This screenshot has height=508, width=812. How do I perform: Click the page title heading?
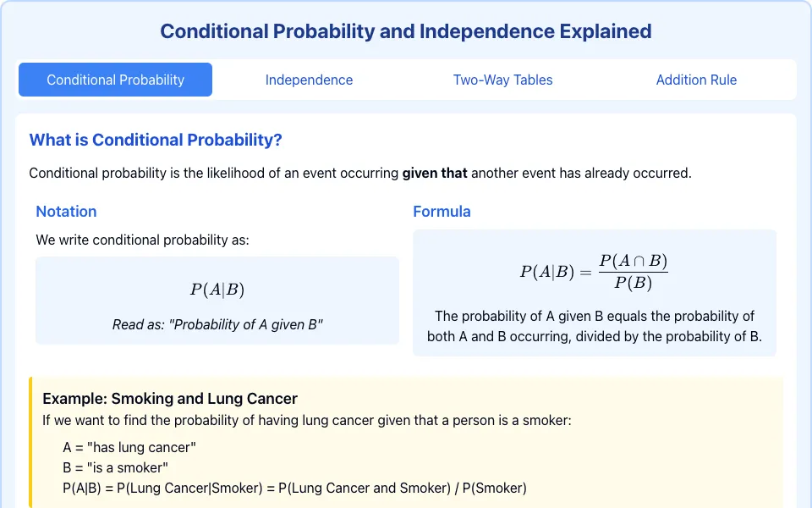(405, 31)
